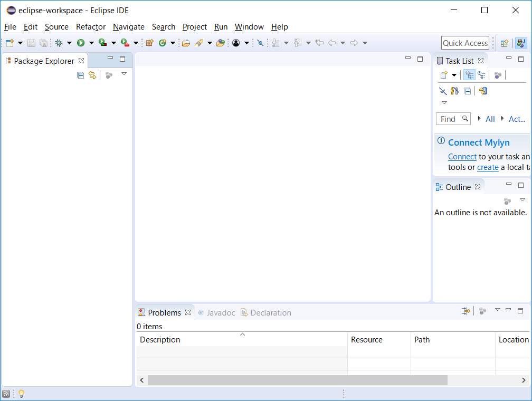The image size is (532, 401).
Task: Toggle Show Only My Tasks filter
Action: point(455,91)
